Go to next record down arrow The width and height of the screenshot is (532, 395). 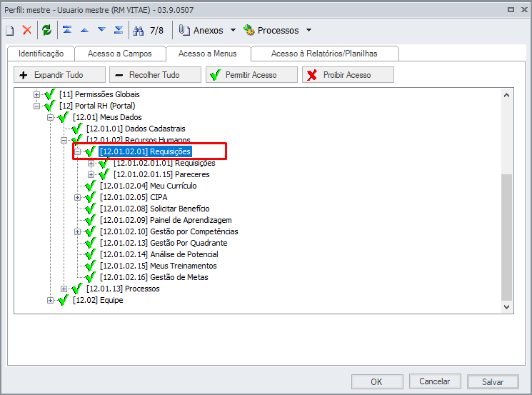101,30
